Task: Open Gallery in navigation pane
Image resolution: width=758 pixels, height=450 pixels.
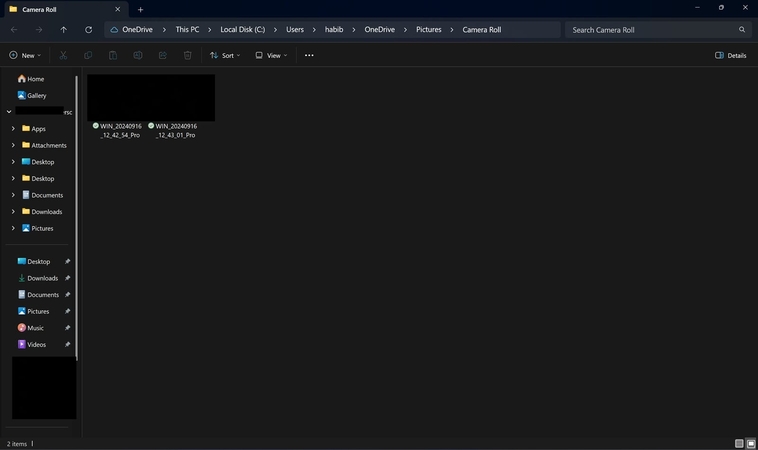Action: (32, 95)
